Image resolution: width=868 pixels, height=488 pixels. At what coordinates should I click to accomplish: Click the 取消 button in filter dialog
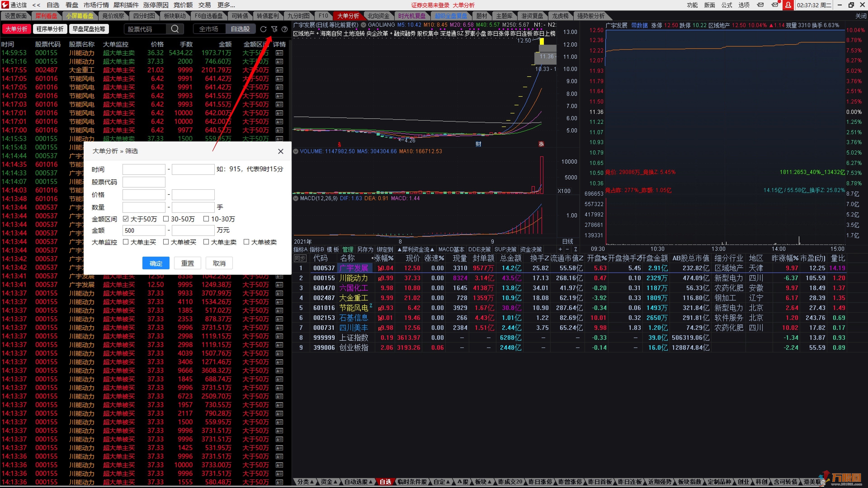(x=219, y=263)
